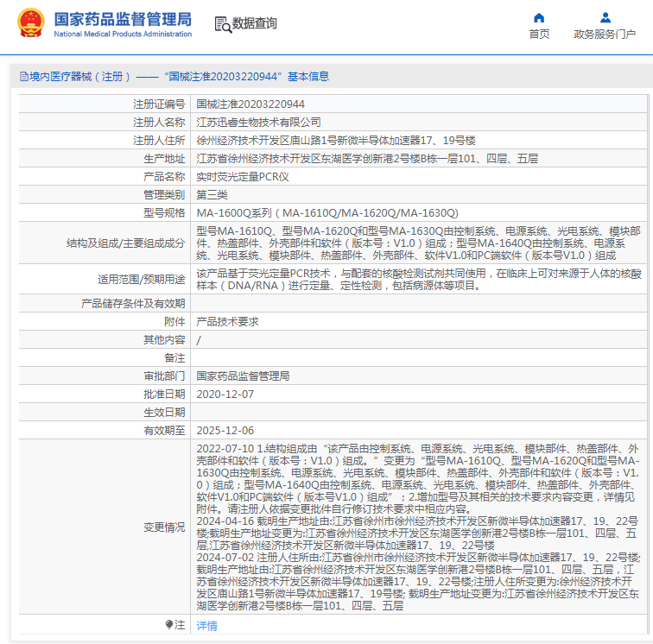Click the 批准日期 label
The width and height of the screenshot is (653, 644).
tap(164, 395)
